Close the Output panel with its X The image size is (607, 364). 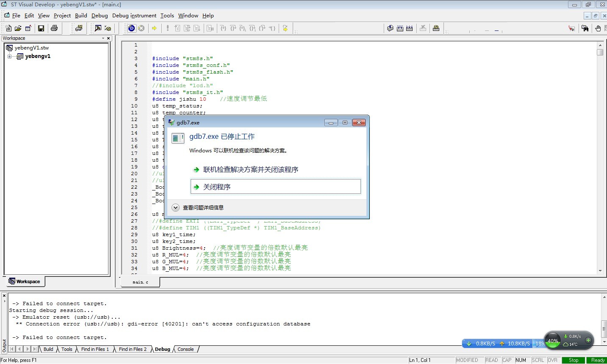[x=4, y=295]
